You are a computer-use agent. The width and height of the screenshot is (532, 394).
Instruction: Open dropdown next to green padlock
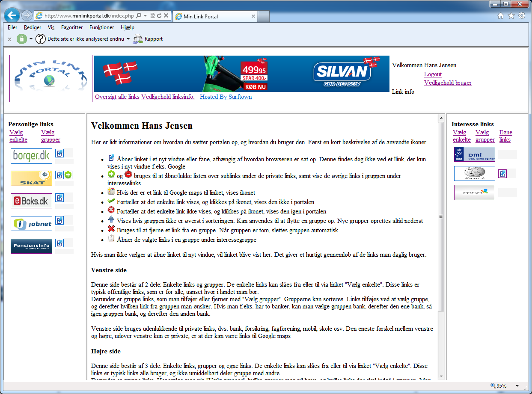31,39
